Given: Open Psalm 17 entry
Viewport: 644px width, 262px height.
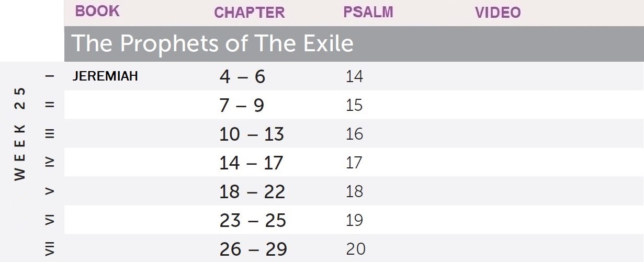Looking at the screenshot, I should coord(354,163).
